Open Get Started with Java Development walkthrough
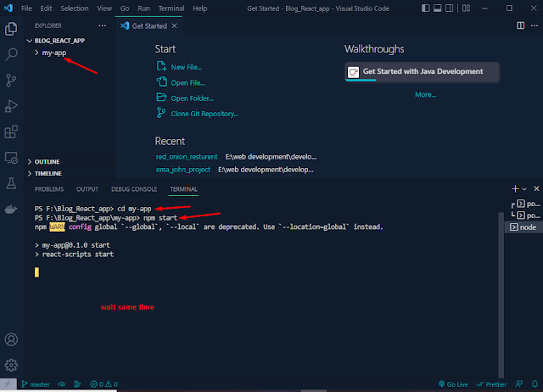This screenshot has height=392, width=543. click(422, 72)
